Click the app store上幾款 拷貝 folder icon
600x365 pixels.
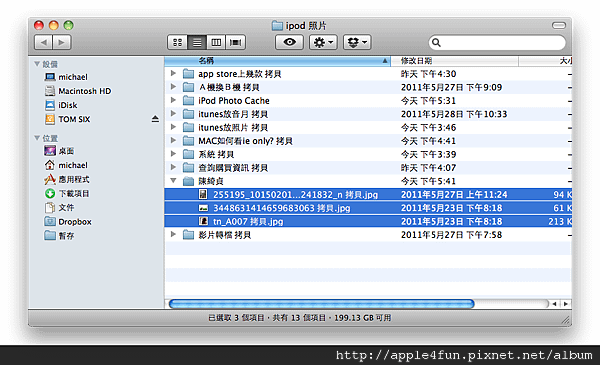pos(188,73)
